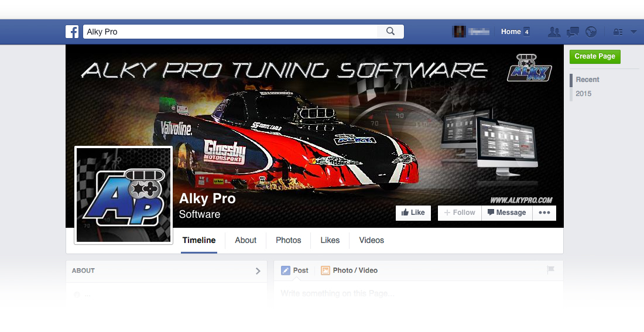Click the Software category under page name
Screen dimensions: 644x332
click(x=200, y=214)
